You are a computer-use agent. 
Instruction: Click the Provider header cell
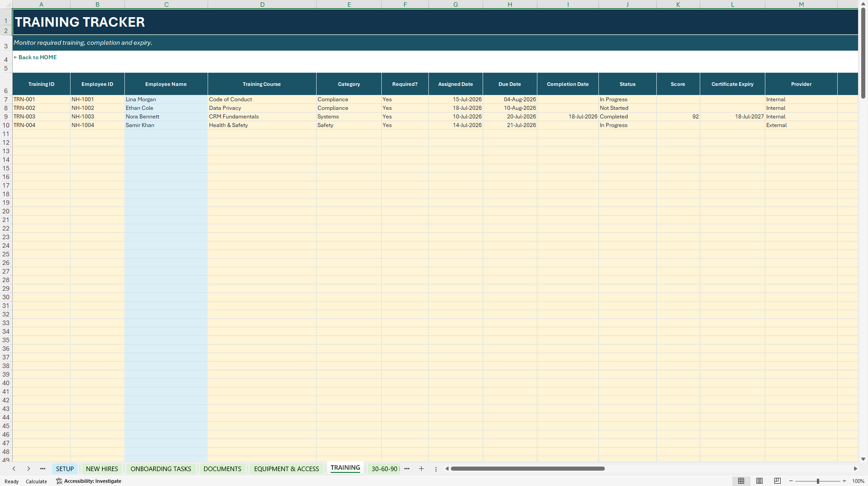[x=801, y=84]
